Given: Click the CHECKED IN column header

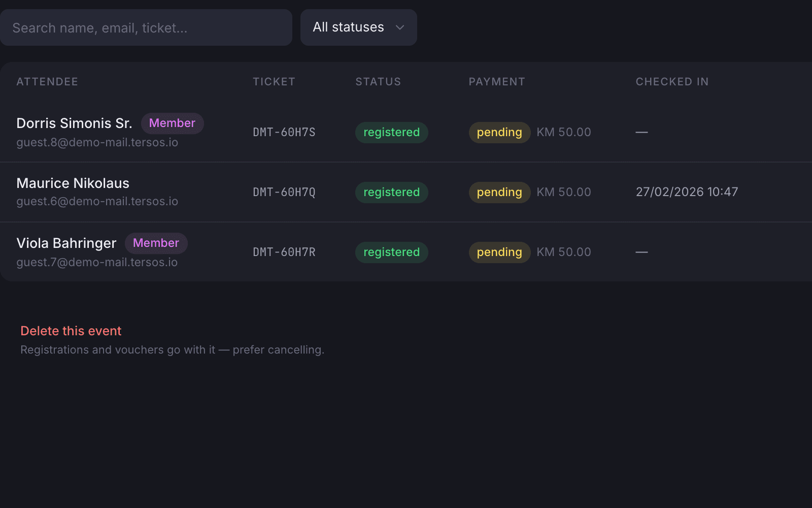Looking at the screenshot, I should [x=672, y=81].
